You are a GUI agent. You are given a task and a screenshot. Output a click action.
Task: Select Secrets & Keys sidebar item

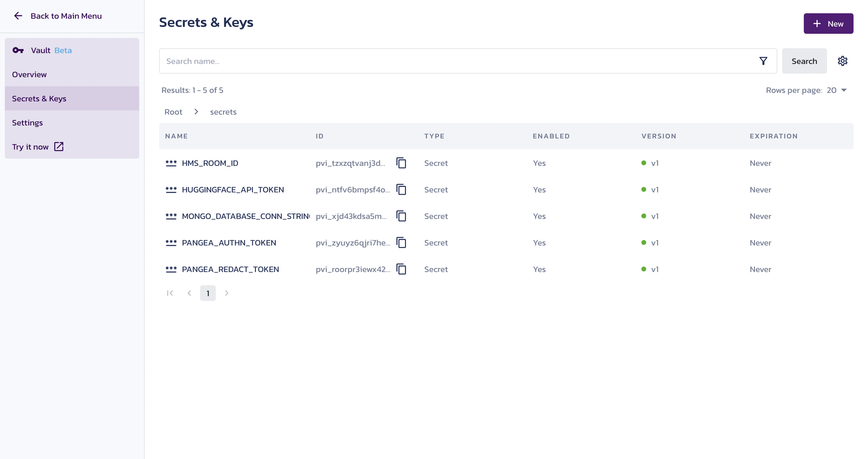point(39,99)
